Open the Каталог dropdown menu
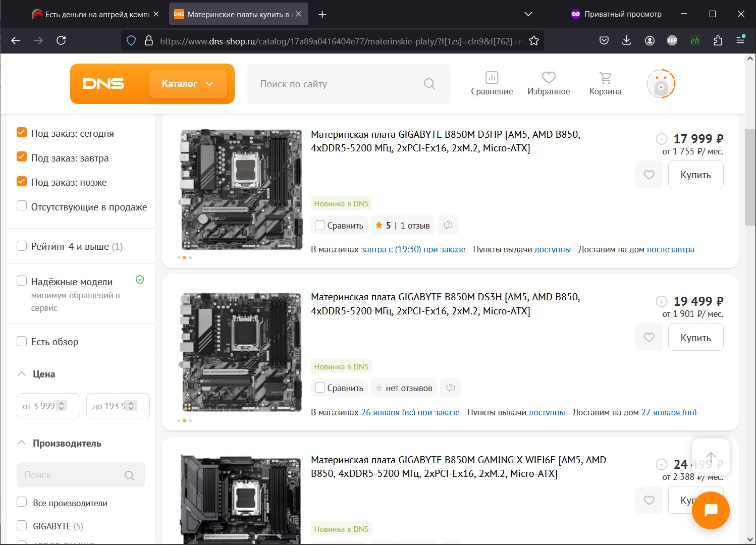Viewport: 756px width, 545px height. point(188,84)
